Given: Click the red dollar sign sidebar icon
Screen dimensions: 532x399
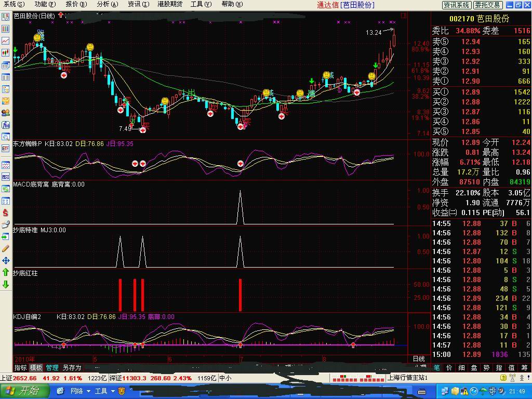Looking at the screenshot, I should pyautogui.click(x=6, y=212).
